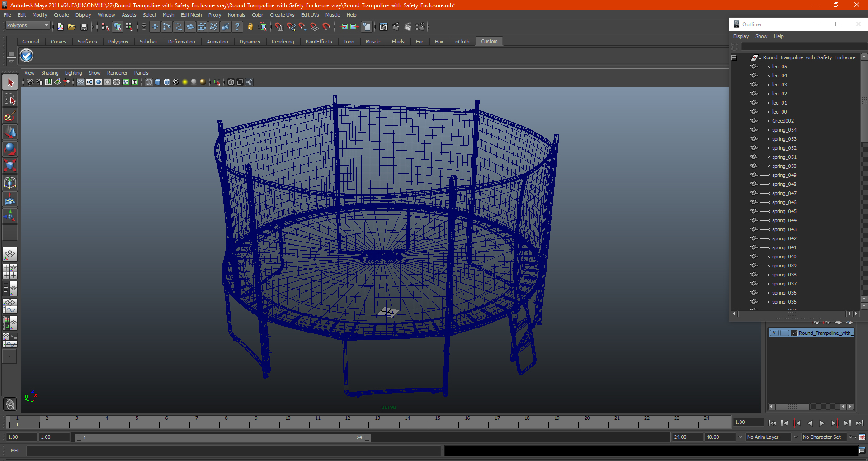Toggle Wireframe on Shaded in viewport

[x=167, y=82]
